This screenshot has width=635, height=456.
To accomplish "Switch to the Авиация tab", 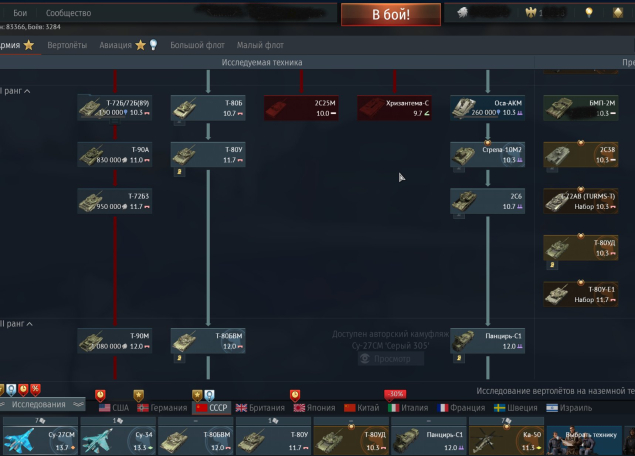I will 115,45.
